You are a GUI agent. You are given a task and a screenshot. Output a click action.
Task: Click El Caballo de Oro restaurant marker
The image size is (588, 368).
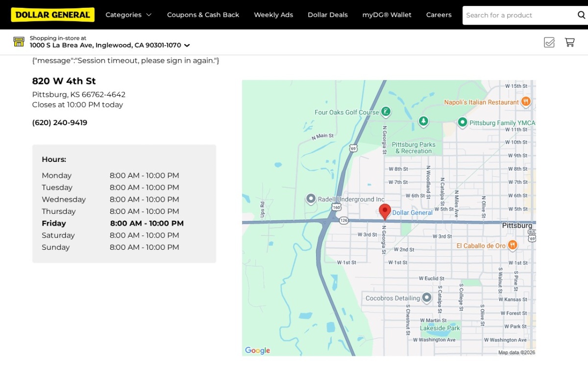(512, 244)
